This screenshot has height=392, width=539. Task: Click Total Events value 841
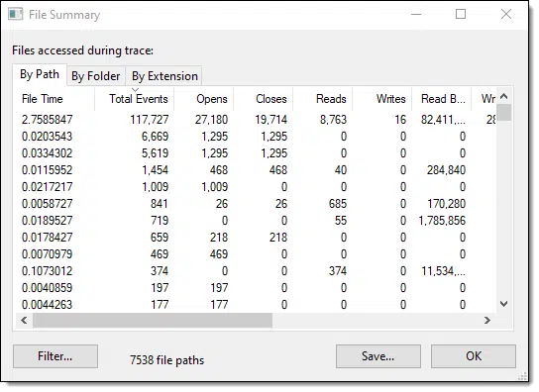160,204
